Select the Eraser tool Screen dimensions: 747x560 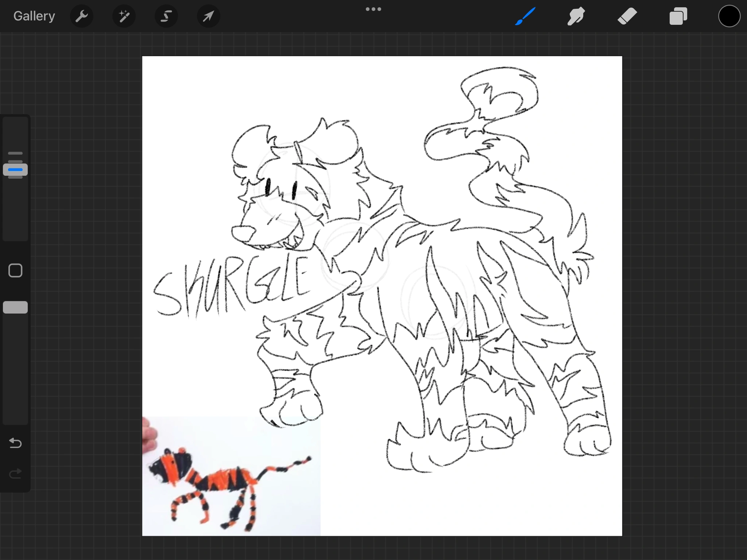tap(627, 16)
